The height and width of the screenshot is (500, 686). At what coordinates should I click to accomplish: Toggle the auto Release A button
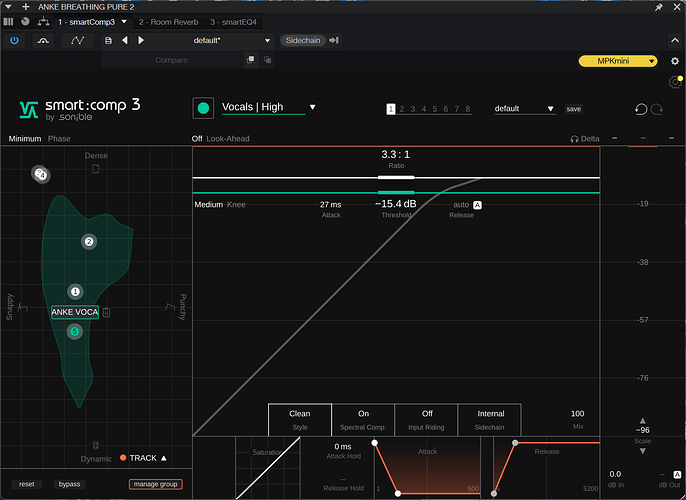click(x=477, y=205)
